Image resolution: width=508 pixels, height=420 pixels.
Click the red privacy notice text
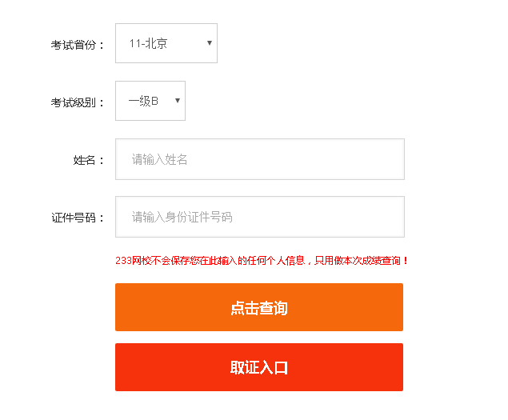coord(262,260)
